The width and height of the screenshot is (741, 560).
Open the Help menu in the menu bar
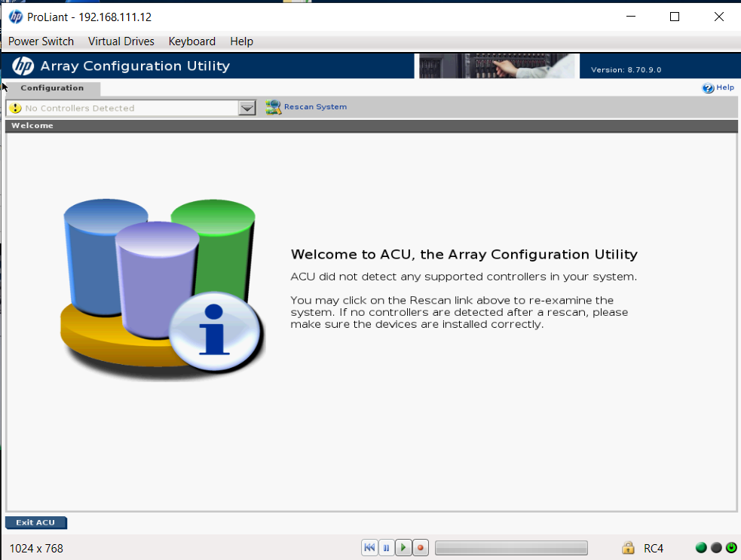point(241,41)
